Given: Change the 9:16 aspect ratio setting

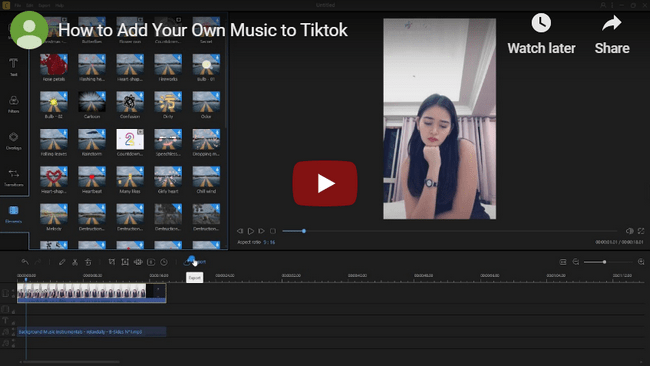Looking at the screenshot, I should point(269,242).
